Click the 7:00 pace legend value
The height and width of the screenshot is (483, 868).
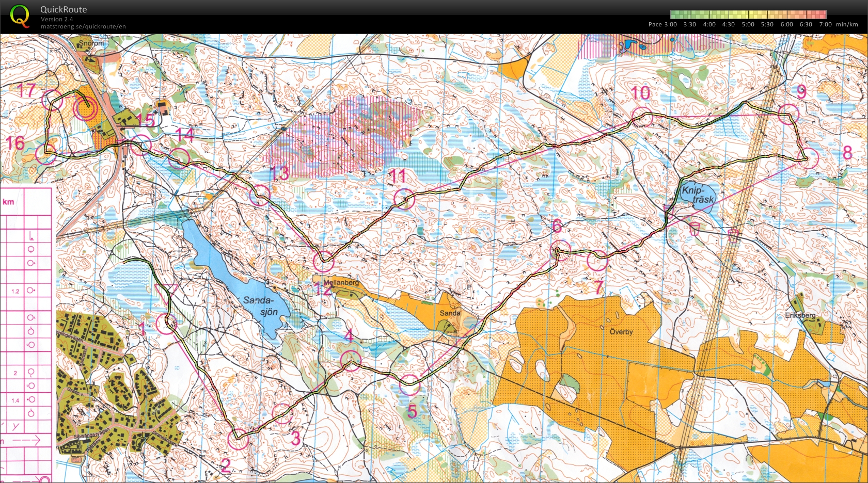tap(825, 24)
